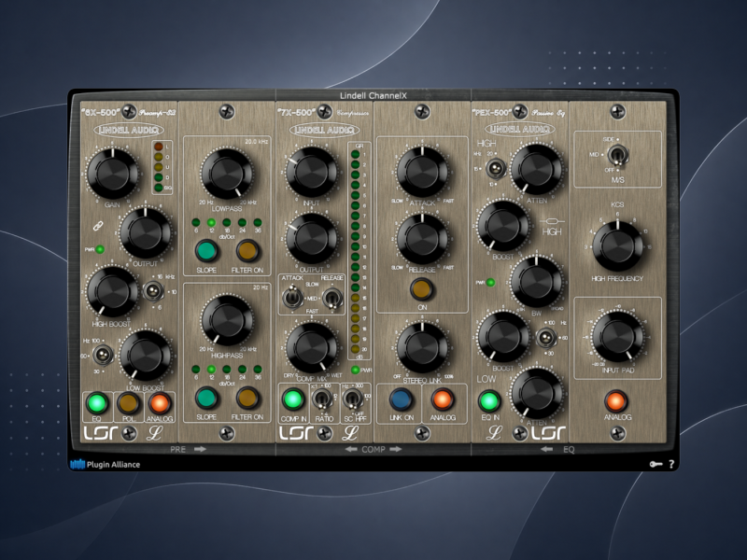Toggle the EQ IN button on the PEX-500
The width and height of the screenshot is (747, 560).
pyautogui.click(x=489, y=401)
